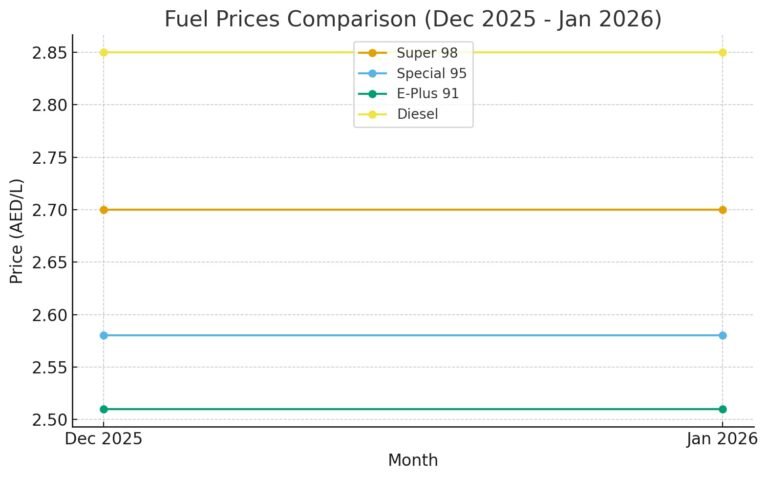The height and width of the screenshot is (479, 768).
Task: Click Special 95 point at Dec 2025
Action: tap(104, 335)
